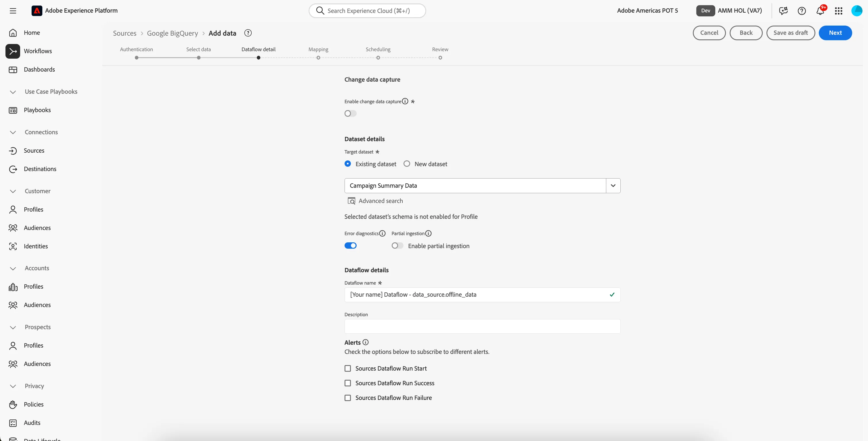The image size is (868, 441).
Task: Enable partial ingestion toggle
Action: [x=397, y=246]
